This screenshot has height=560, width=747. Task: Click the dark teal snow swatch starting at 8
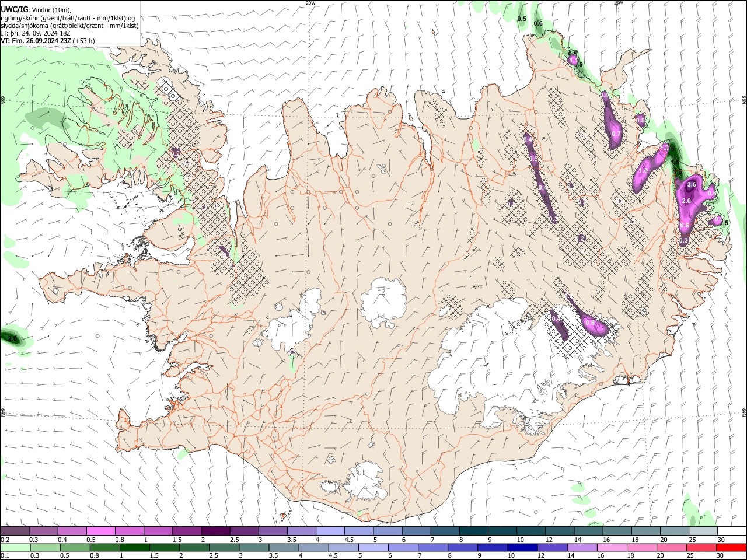(473, 531)
